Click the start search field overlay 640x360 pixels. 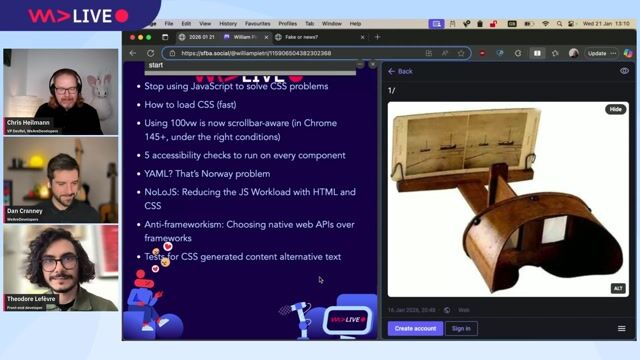(x=250, y=65)
